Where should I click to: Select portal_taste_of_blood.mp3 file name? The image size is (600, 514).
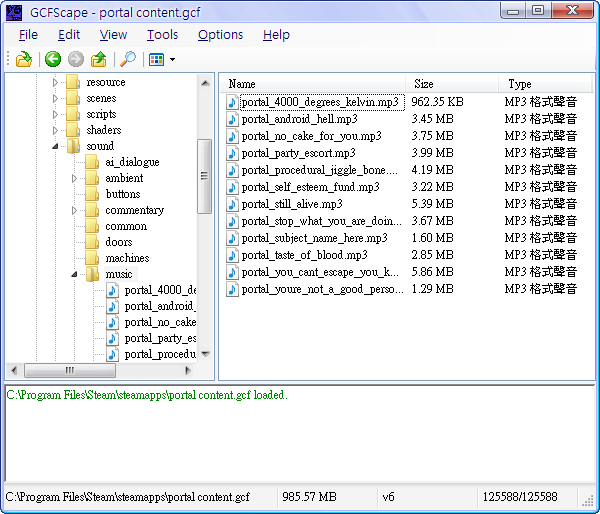pos(305,255)
